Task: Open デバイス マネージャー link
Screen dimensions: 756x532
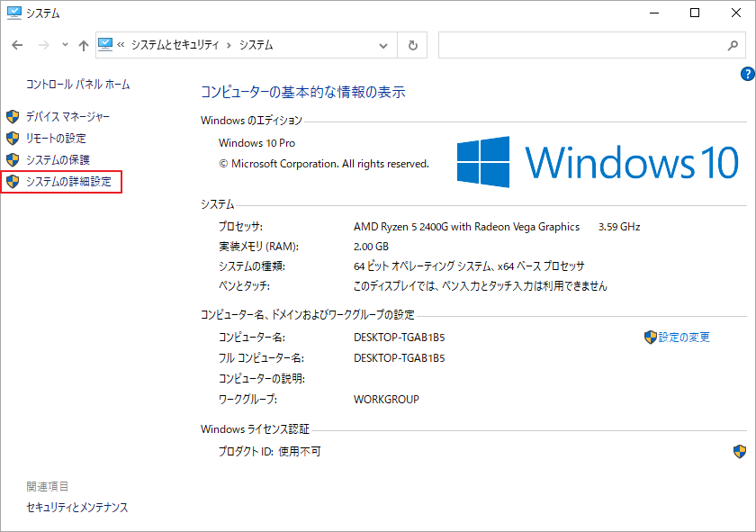Action: coord(68,117)
